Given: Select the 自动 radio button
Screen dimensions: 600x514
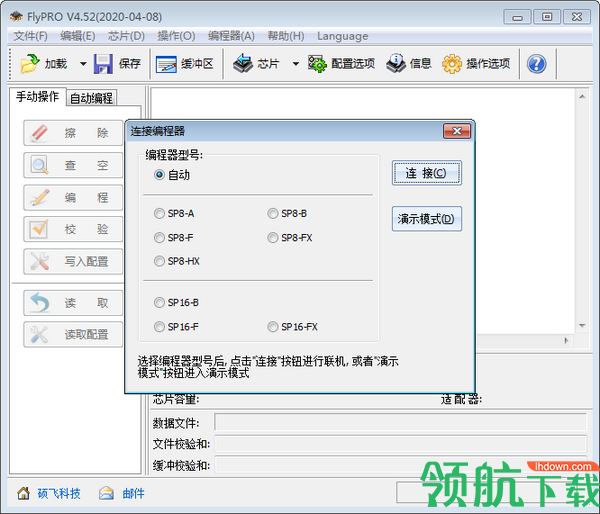Looking at the screenshot, I should point(159,175).
